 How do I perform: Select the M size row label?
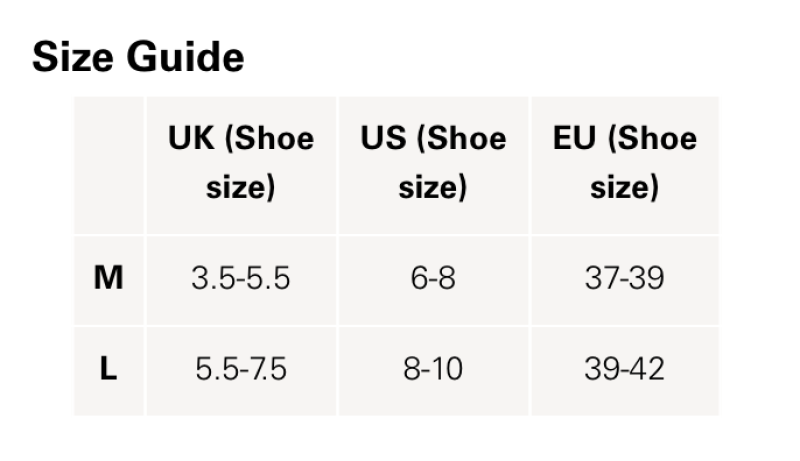(x=109, y=278)
